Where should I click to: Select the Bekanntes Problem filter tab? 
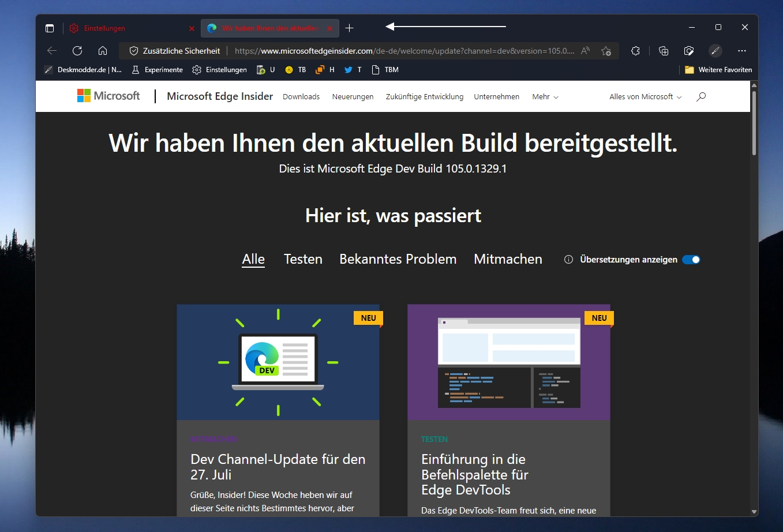398,260
